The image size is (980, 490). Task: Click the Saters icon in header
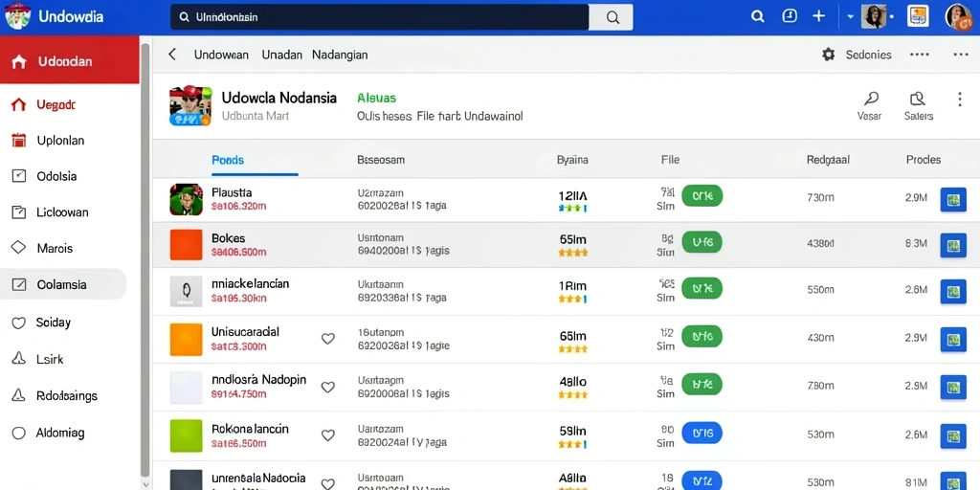[x=918, y=99]
